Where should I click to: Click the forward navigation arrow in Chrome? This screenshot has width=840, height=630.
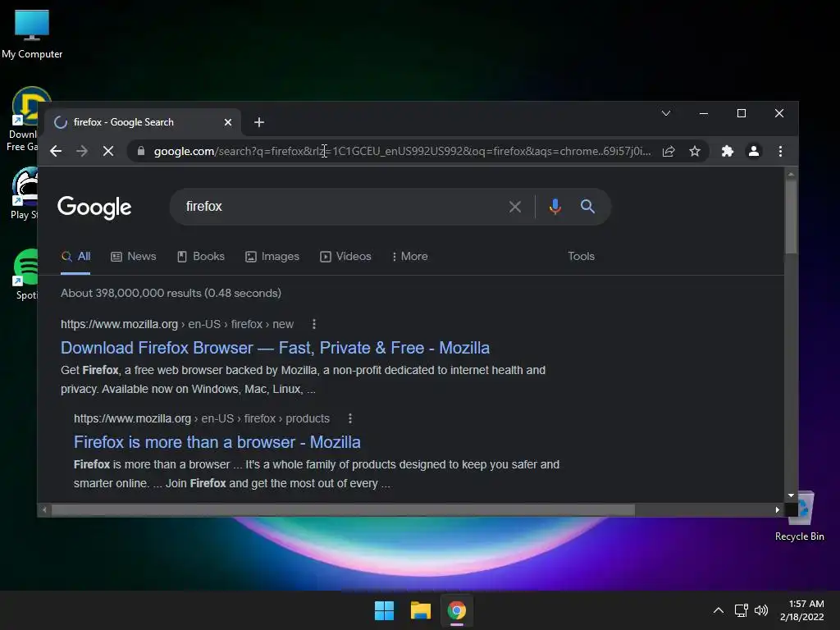pos(81,151)
